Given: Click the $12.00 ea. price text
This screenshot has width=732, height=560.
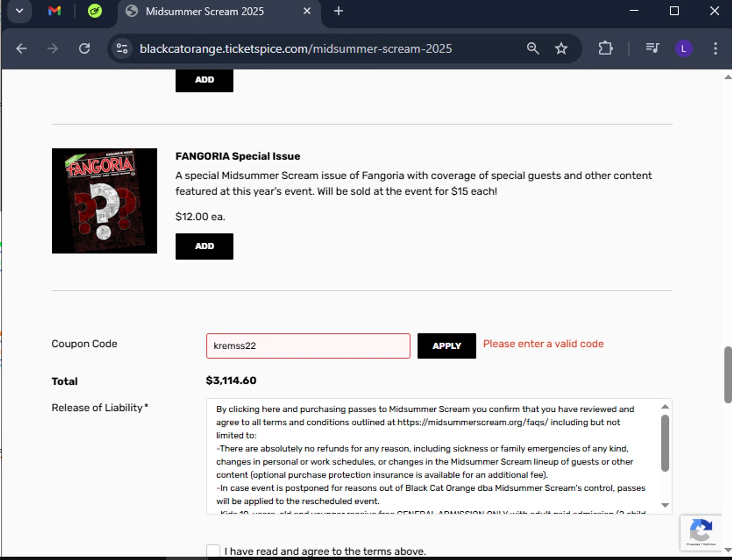Looking at the screenshot, I should (200, 217).
